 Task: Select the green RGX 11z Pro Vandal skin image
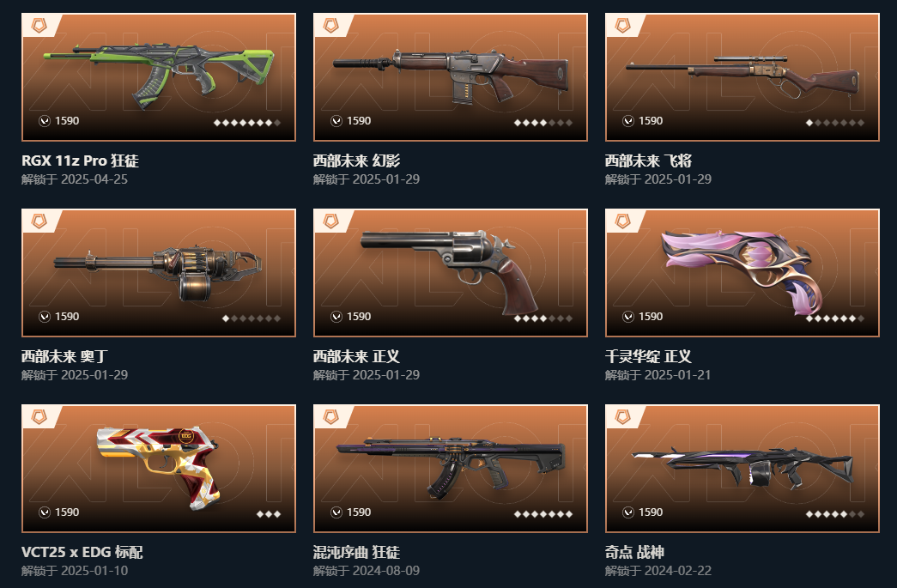159,75
